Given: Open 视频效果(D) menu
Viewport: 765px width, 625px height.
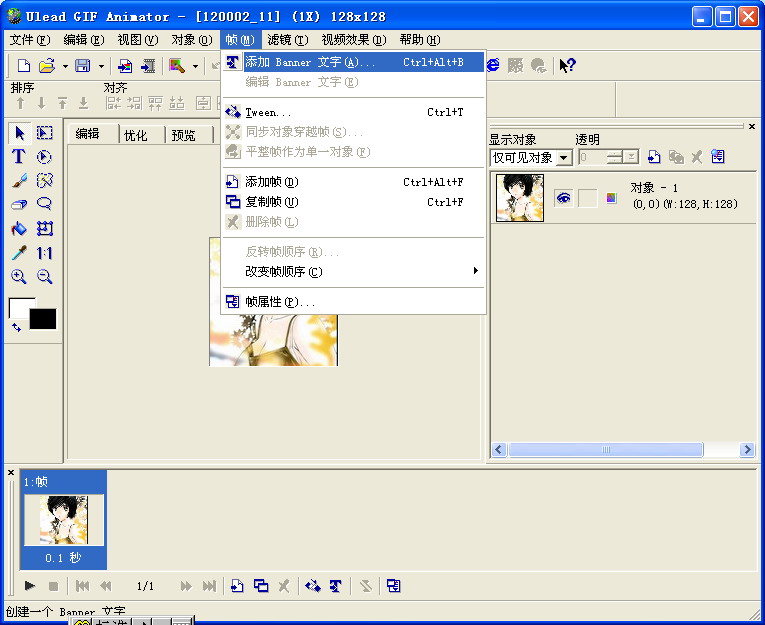Looking at the screenshot, I should coord(354,40).
